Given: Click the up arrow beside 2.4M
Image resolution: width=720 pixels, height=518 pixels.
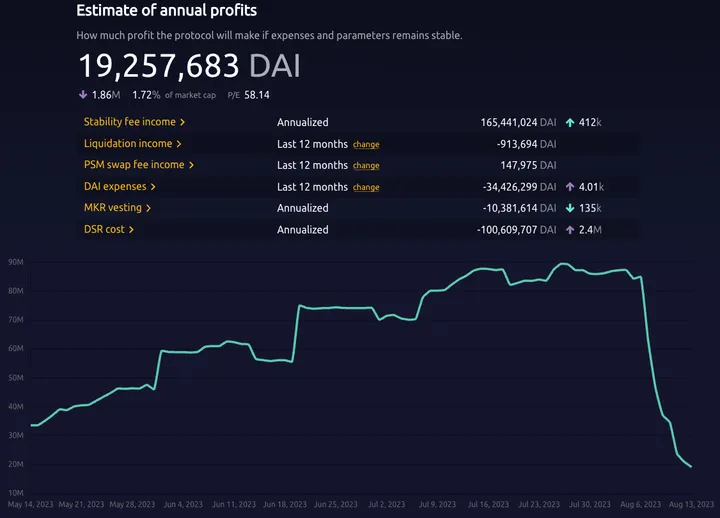Looking at the screenshot, I should click(570, 230).
